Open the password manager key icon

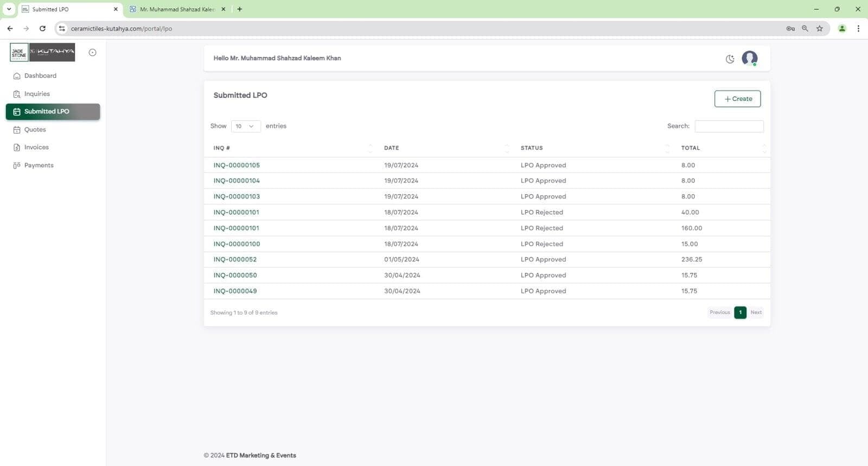point(790,29)
